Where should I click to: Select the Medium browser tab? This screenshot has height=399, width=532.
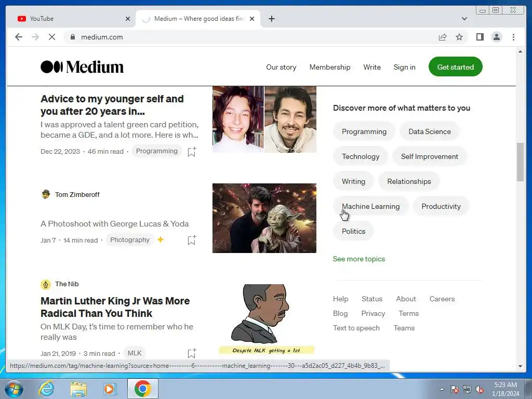[x=198, y=19]
